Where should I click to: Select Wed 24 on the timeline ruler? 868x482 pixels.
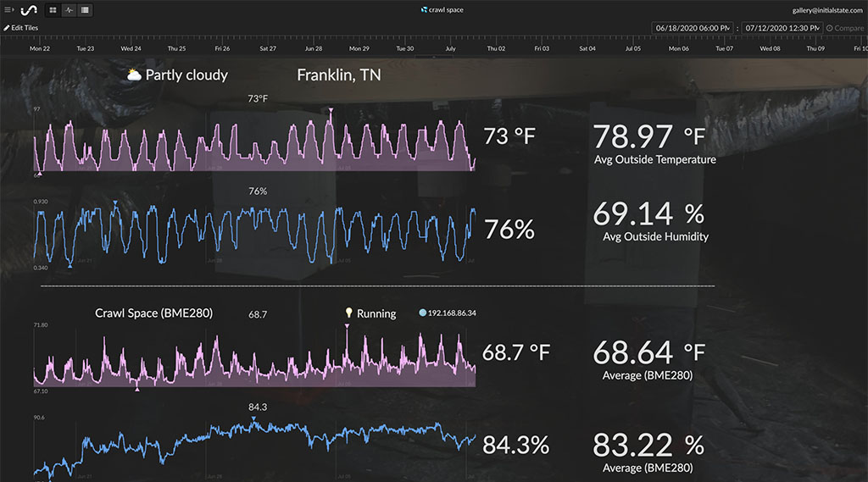click(x=131, y=48)
